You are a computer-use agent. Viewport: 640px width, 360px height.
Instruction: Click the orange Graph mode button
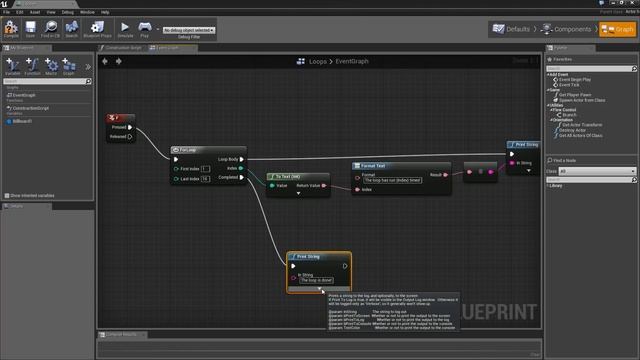coord(618,29)
